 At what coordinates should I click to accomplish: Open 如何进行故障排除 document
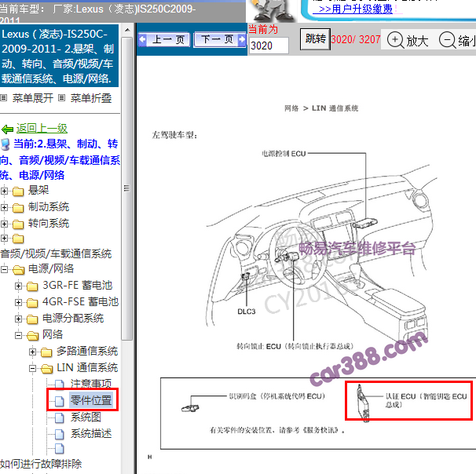(41, 464)
